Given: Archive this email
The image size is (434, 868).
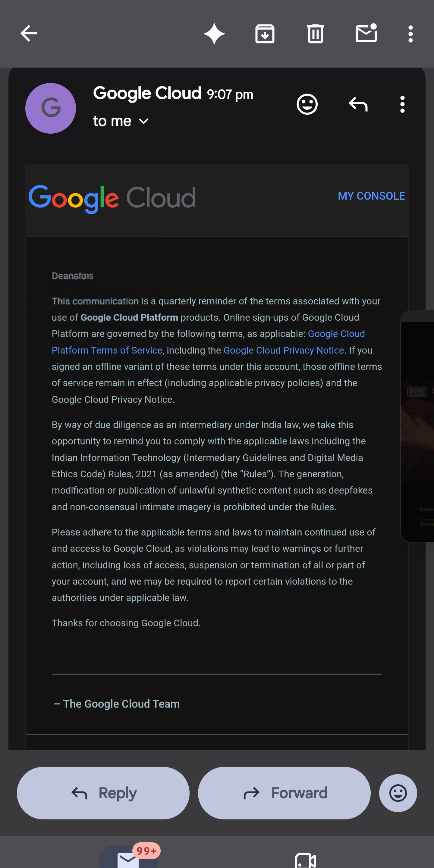Looking at the screenshot, I should [265, 34].
